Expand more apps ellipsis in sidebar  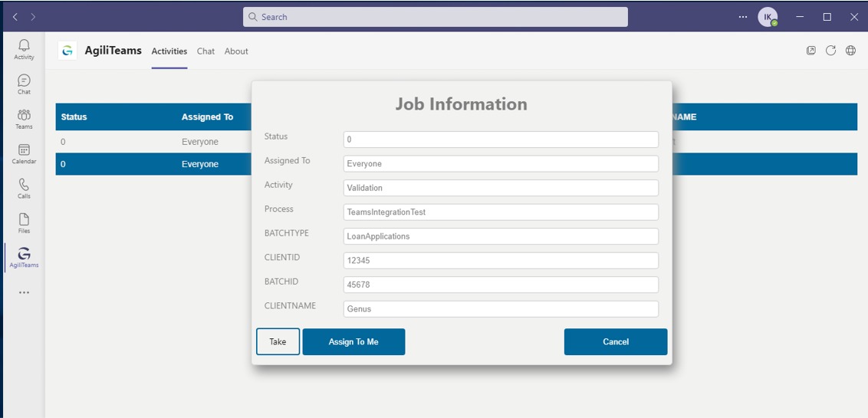pos(24,292)
